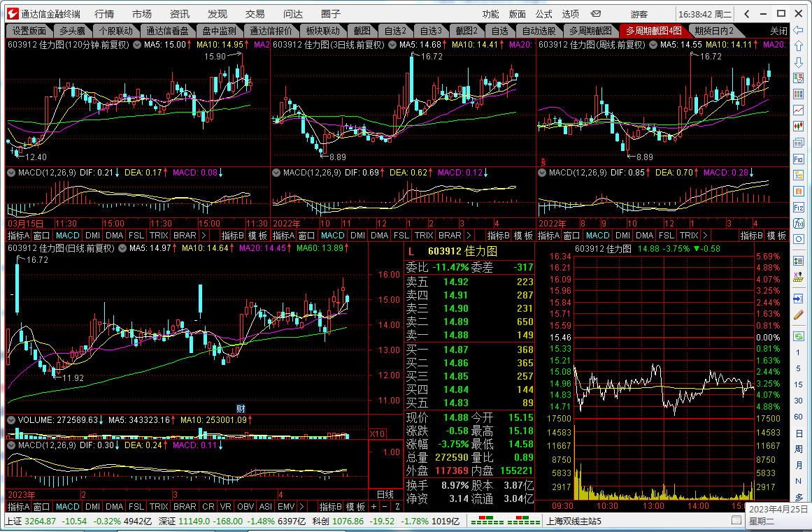Select the 5-minute period in sidebar

point(798,368)
